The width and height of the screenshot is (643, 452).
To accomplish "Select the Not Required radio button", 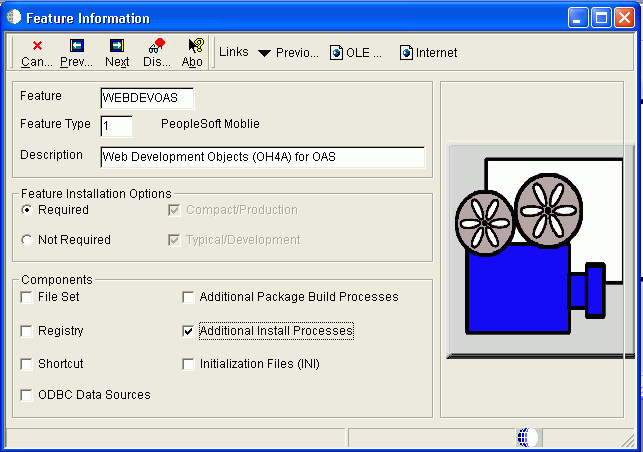I will (x=27, y=240).
